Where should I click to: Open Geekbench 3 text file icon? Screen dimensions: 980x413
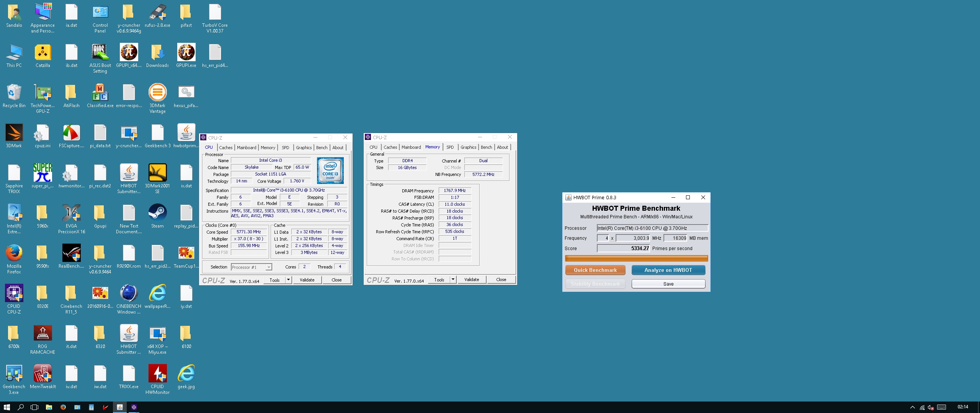(x=157, y=137)
